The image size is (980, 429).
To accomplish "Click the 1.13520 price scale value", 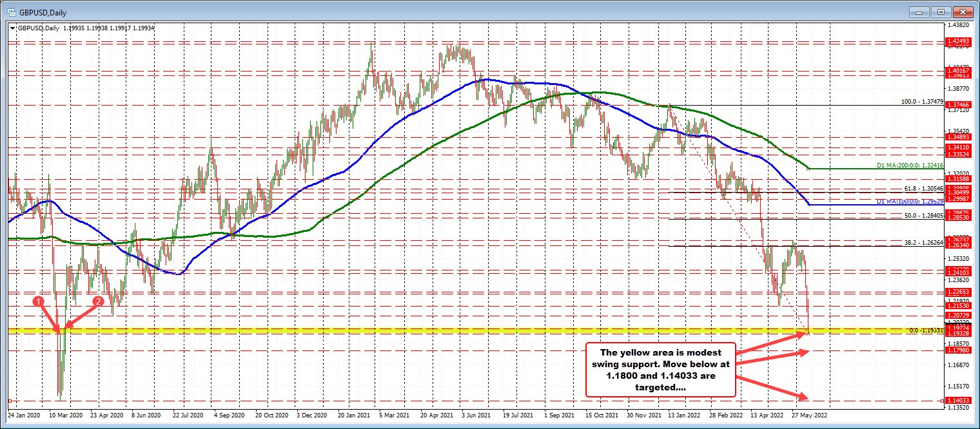I will pos(959,407).
